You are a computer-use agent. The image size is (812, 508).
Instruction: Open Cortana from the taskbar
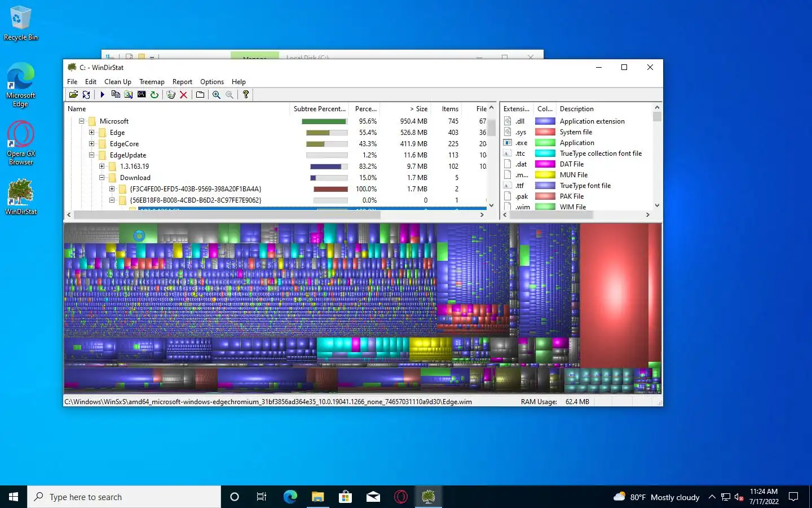tap(235, 497)
